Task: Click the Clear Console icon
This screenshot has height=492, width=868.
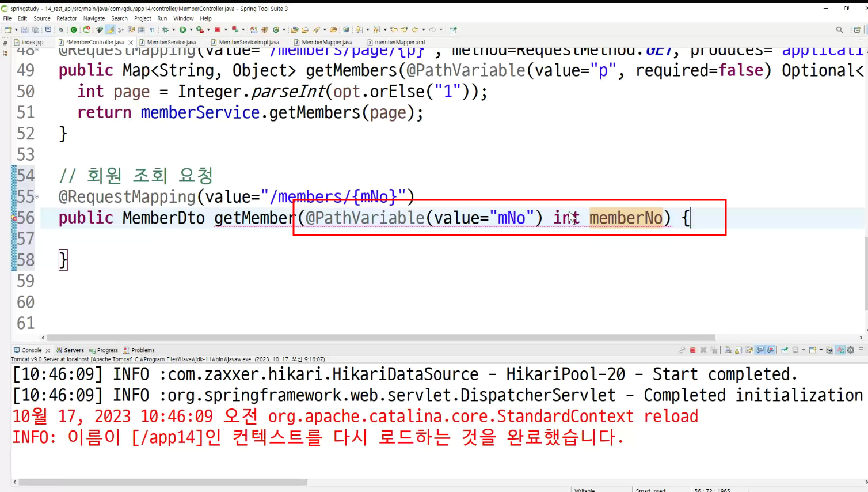Action: click(728, 350)
